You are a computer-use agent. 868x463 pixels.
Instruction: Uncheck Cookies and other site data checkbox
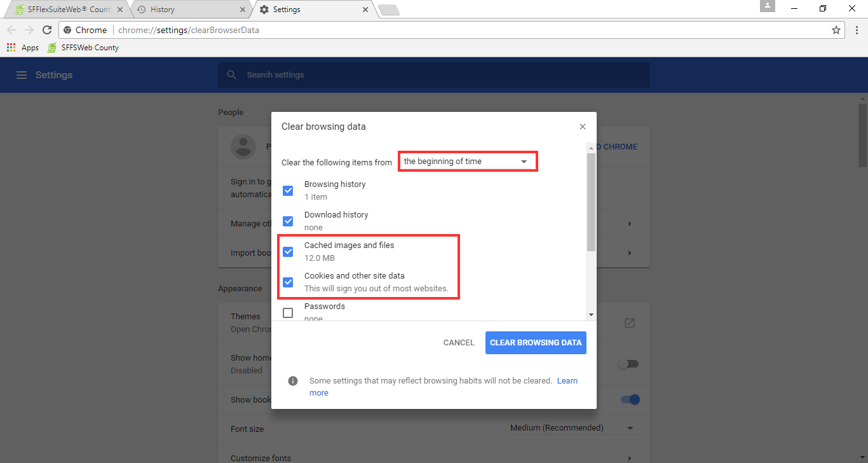click(288, 282)
